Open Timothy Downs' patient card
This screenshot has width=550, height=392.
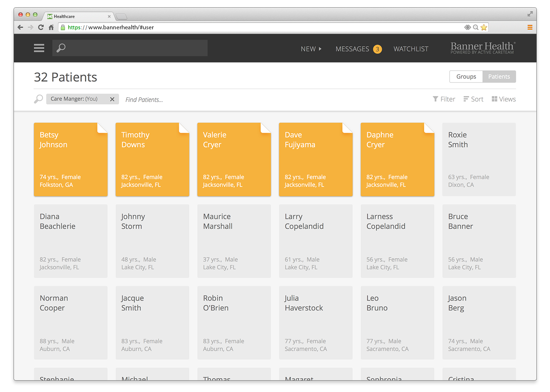click(x=153, y=159)
